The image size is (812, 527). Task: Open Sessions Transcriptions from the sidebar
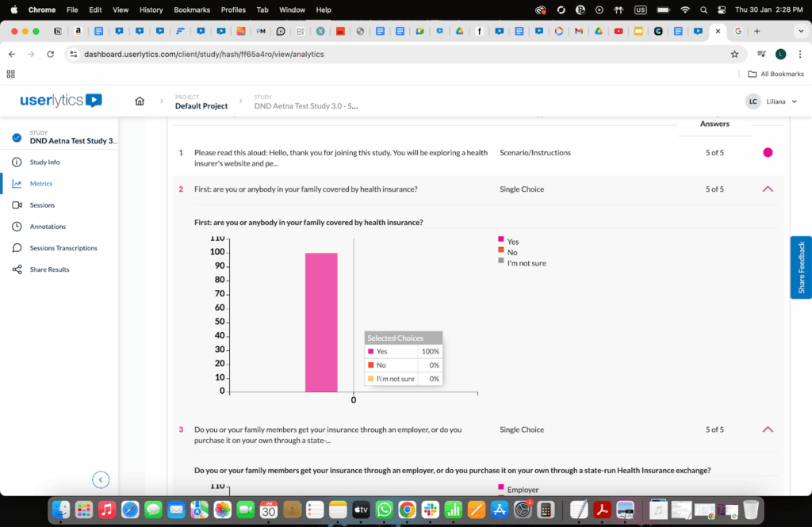pos(63,248)
